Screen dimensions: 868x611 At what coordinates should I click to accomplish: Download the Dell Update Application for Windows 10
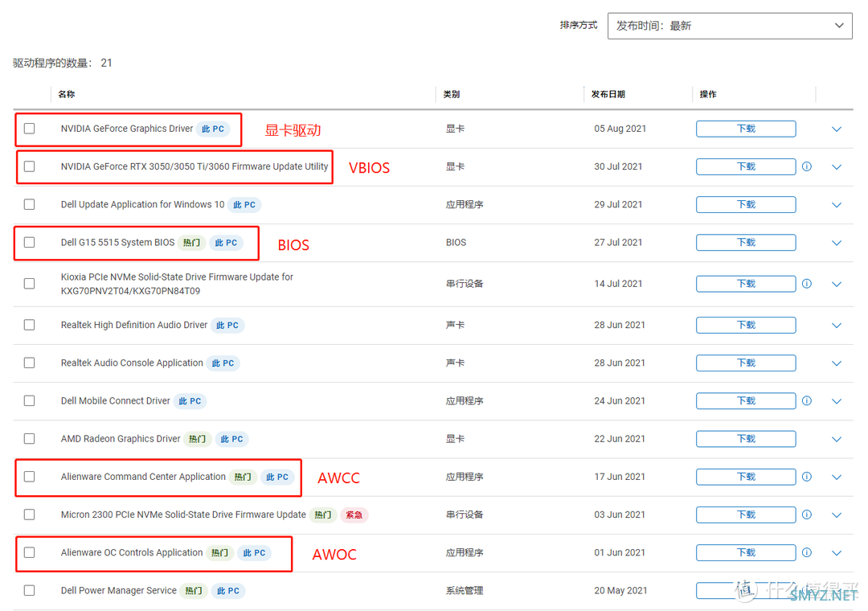[746, 204]
